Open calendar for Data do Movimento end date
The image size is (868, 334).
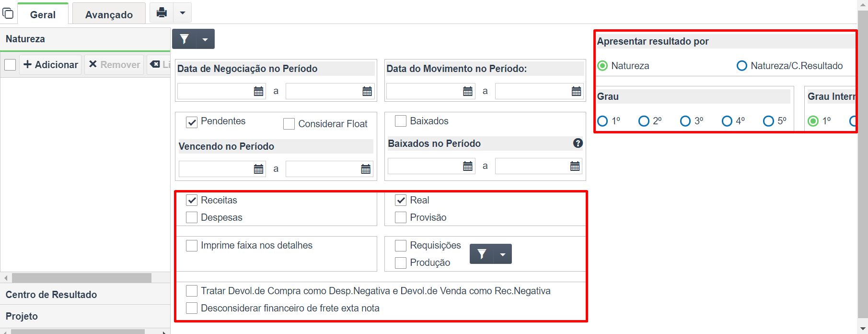pyautogui.click(x=577, y=91)
